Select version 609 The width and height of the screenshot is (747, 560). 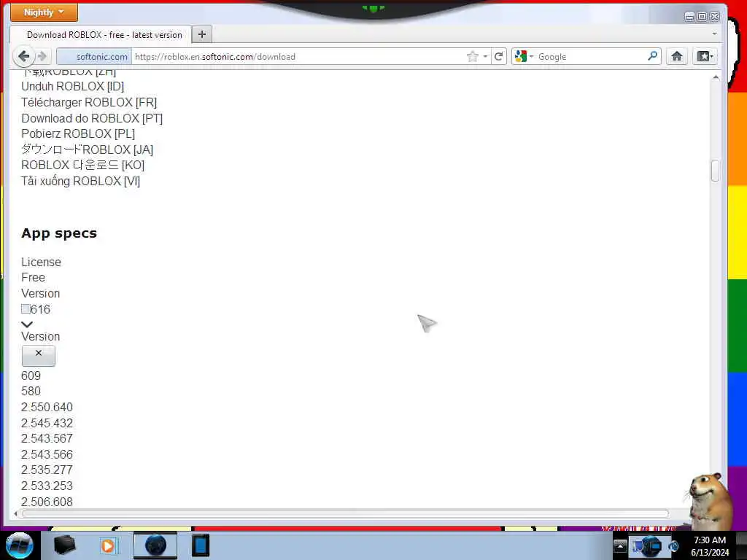31,376
